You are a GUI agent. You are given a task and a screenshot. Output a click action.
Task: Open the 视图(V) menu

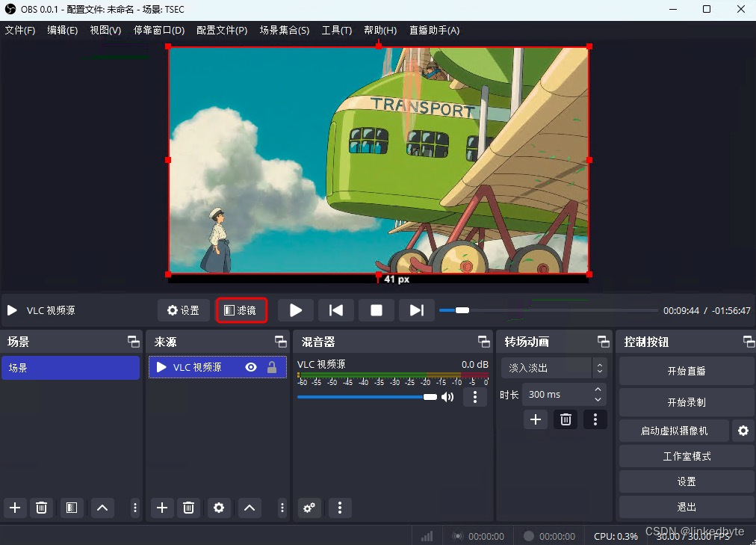[x=105, y=31]
